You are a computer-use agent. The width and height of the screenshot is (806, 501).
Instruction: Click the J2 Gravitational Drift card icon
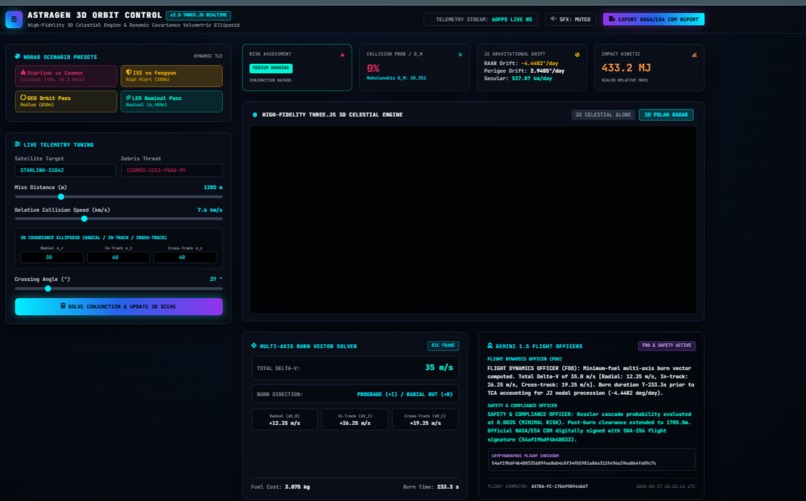(577, 54)
